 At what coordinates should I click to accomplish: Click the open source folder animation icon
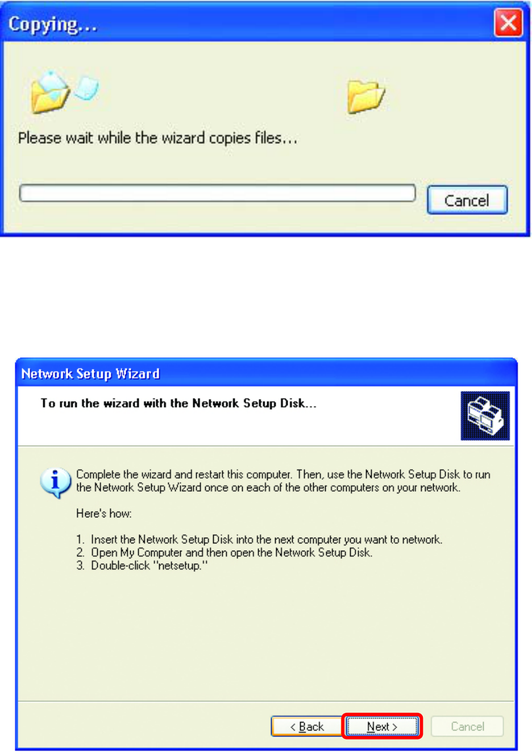click(x=50, y=93)
